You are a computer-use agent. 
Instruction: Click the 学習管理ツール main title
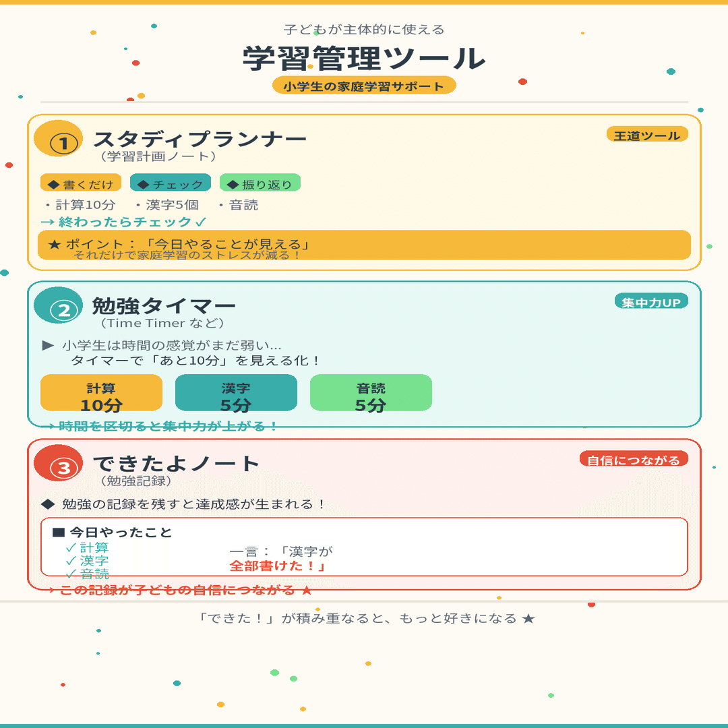point(364,59)
